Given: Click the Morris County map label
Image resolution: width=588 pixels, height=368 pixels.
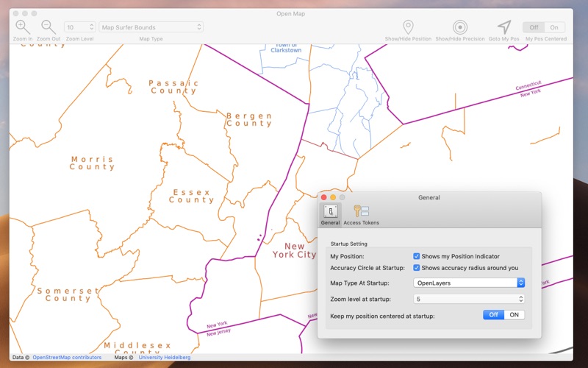Looking at the screenshot, I should pos(93,163).
